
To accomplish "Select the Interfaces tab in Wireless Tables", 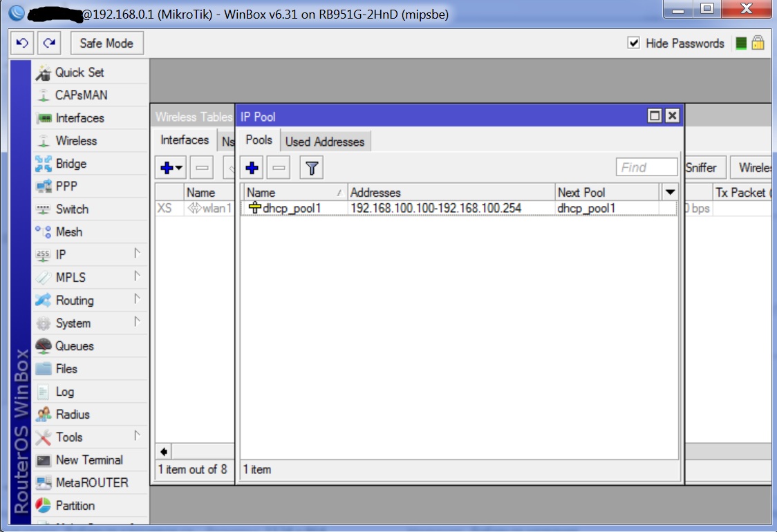I will (185, 140).
